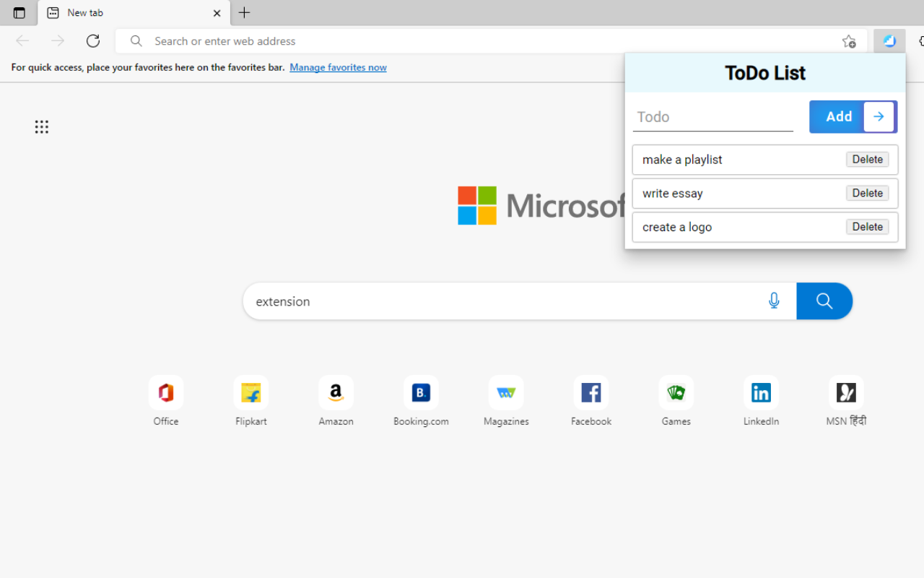Open the tab actions menu icon
The height and width of the screenshot is (578, 924).
click(19, 13)
